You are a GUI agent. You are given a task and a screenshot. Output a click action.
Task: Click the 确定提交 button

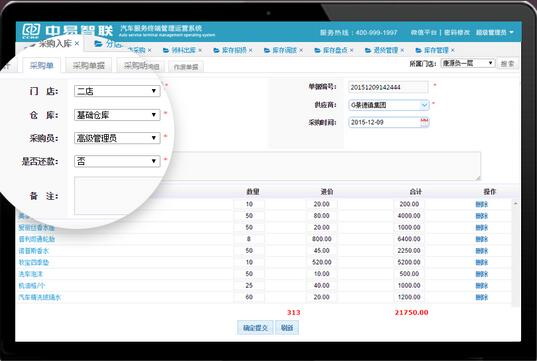point(255,328)
